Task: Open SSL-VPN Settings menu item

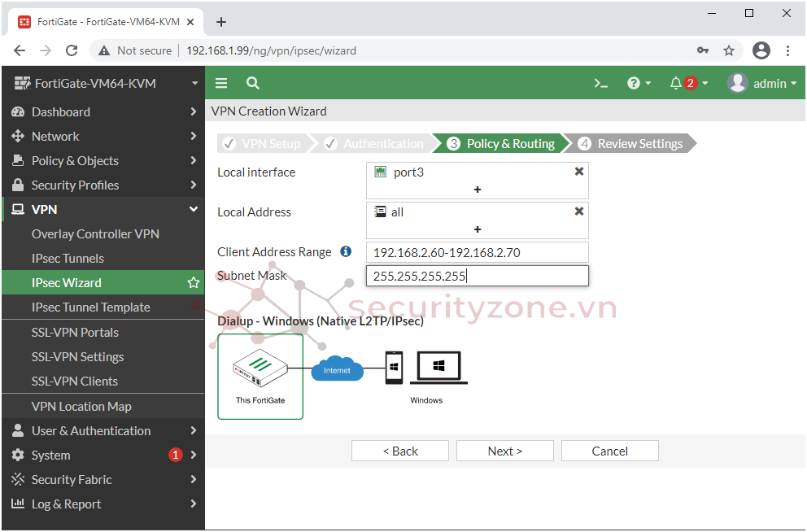Action: (77, 357)
